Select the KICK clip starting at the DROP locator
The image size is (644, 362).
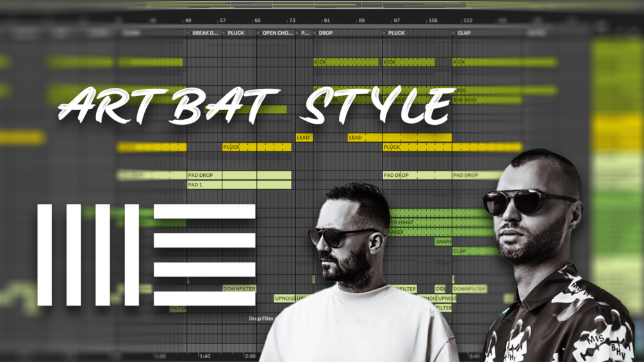346,62
